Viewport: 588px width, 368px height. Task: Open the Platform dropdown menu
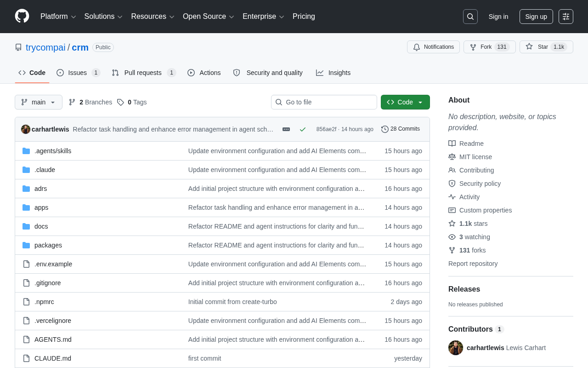[58, 17]
